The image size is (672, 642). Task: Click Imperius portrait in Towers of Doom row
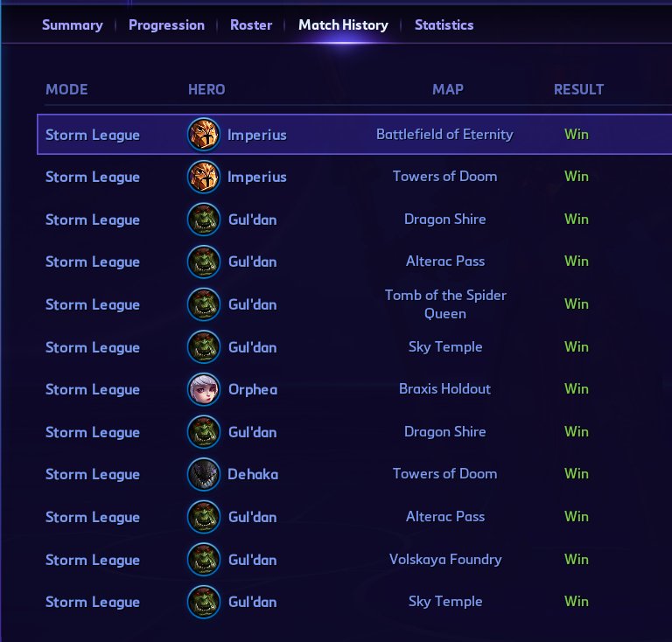[204, 177]
